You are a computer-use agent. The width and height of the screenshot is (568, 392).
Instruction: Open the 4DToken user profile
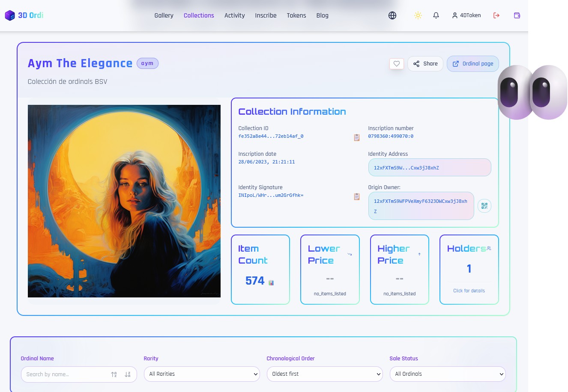[x=466, y=15]
